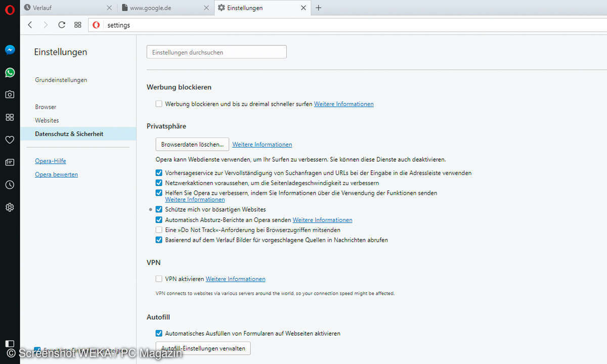Toggle Helfen Sie Opera zu verbessern checkbox

[159, 193]
